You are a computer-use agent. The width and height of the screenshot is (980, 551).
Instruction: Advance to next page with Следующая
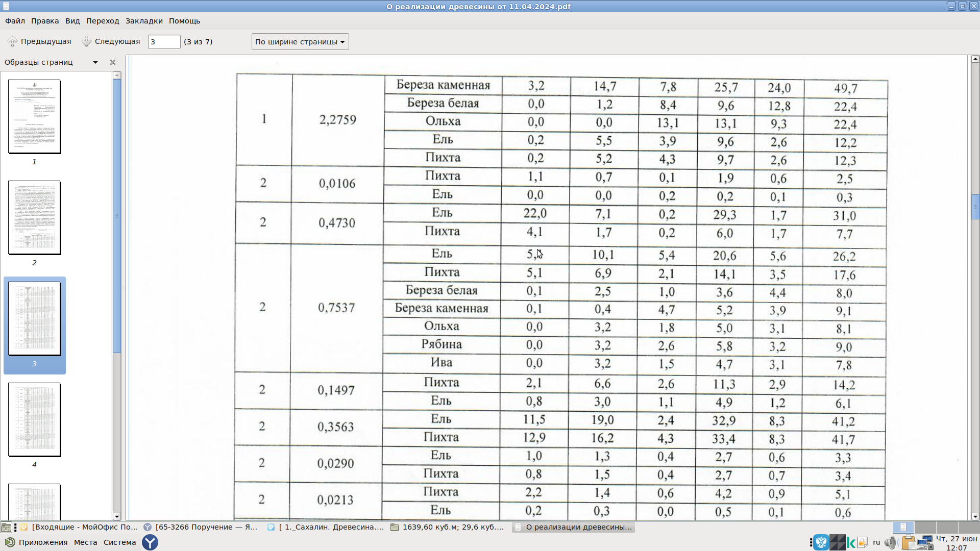pos(111,41)
